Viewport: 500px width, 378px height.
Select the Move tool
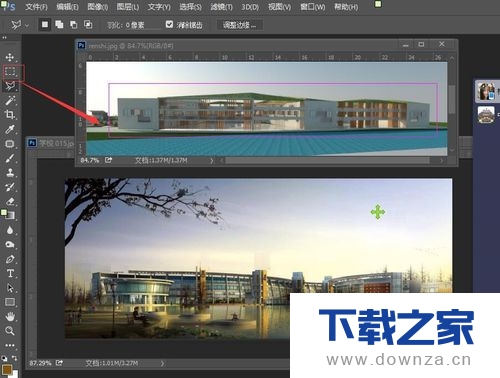click(10, 57)
